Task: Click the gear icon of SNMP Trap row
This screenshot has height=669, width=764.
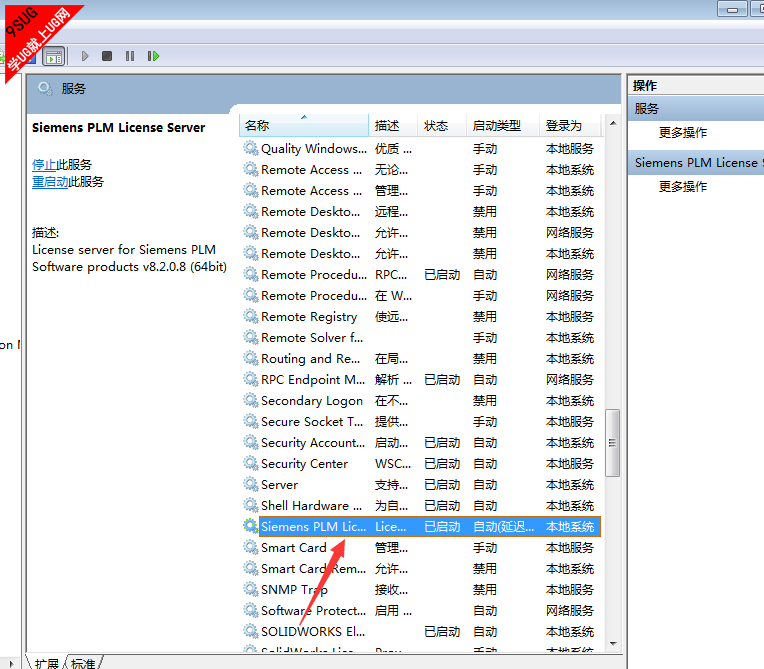Action: (x=250, y=589)
